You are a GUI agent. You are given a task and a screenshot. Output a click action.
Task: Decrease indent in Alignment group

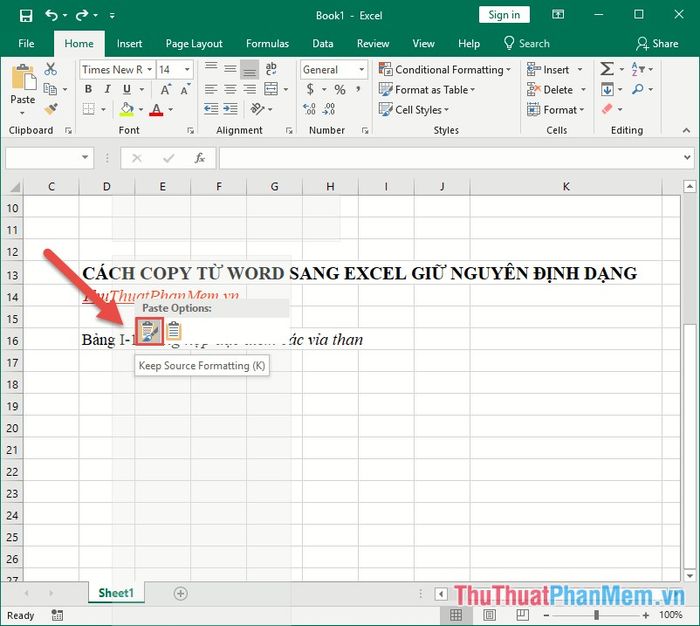pos(211,109)
